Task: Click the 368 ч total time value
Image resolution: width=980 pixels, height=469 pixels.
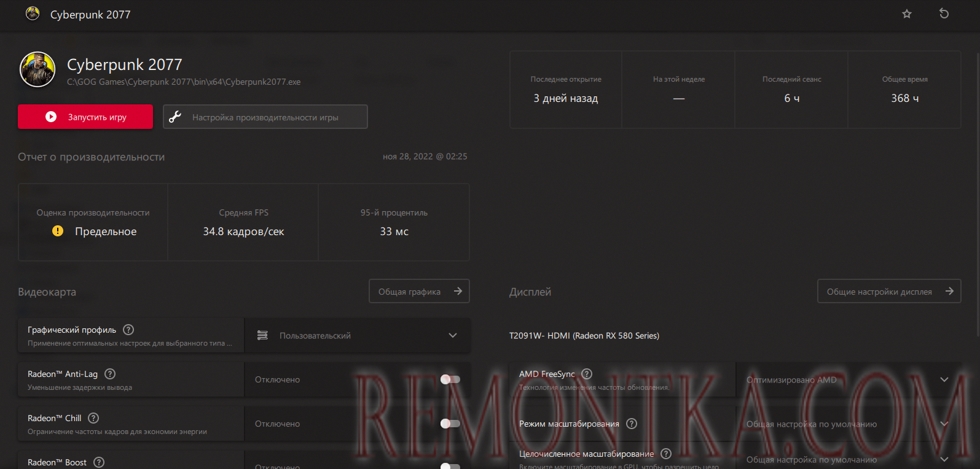Action: (x=905, y=98)
